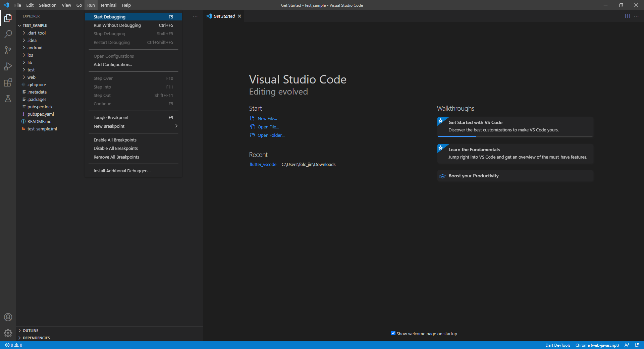
Task: Expand the .dart_tool folder
Action: tap(24, 33)
